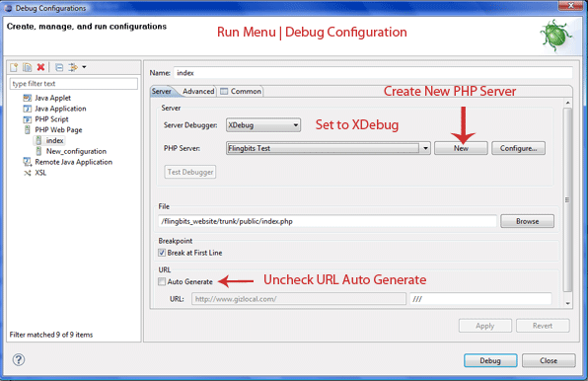Click the XSL icon in tree
The height and width of the screenshot is (381, 588).
pos(27,173)
